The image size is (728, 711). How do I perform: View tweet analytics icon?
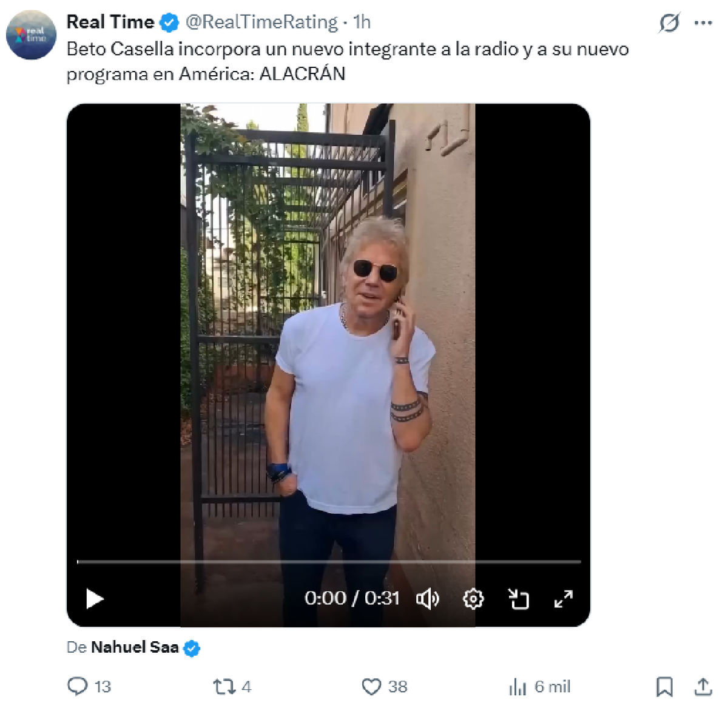pos(517,687)
